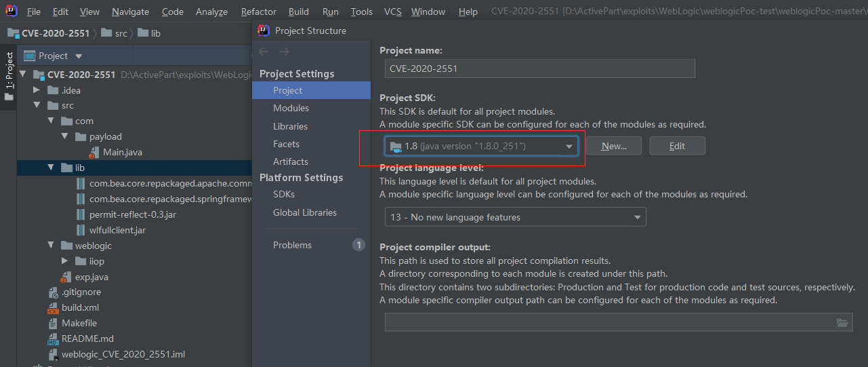This screenshot has width=868, height=367.
Task: Open the Project view selector dropdown
Action: 79,56
